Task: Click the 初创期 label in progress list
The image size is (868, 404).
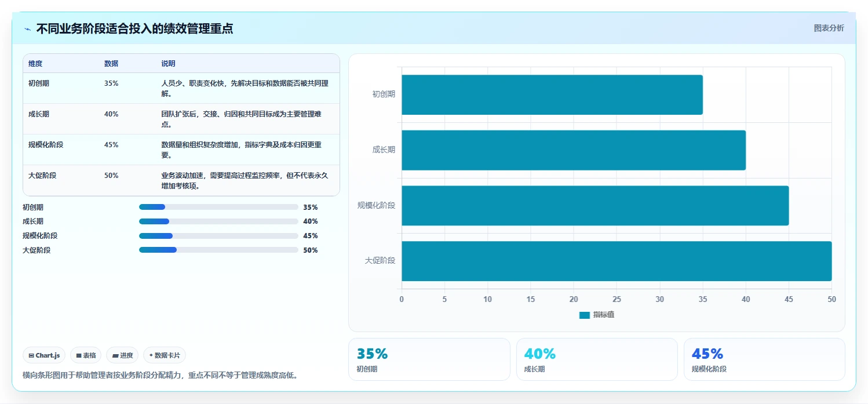Action: 33,207
